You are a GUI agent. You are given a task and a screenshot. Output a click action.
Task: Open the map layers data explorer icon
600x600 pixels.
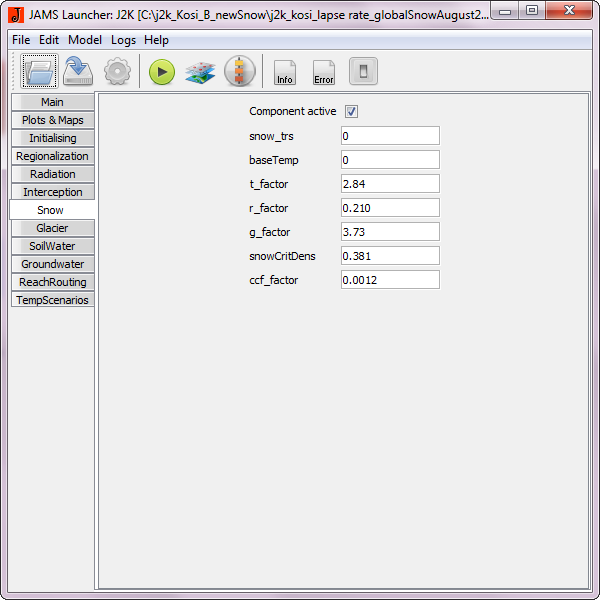[200, 72]
